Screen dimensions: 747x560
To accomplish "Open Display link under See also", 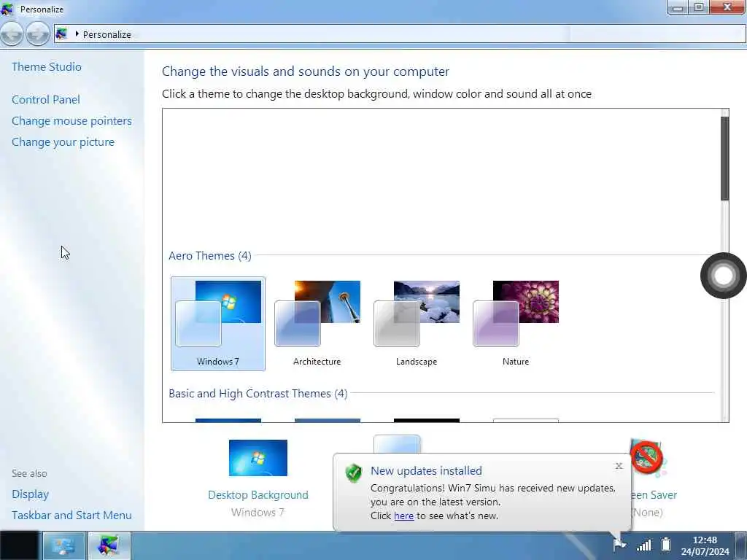I will 31,494.
